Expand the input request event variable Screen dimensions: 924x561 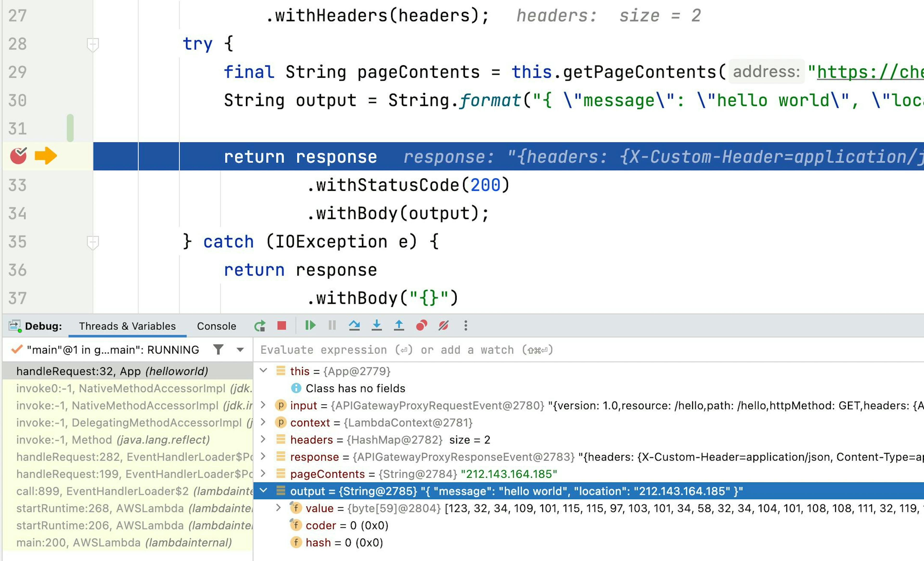(264, 405)
